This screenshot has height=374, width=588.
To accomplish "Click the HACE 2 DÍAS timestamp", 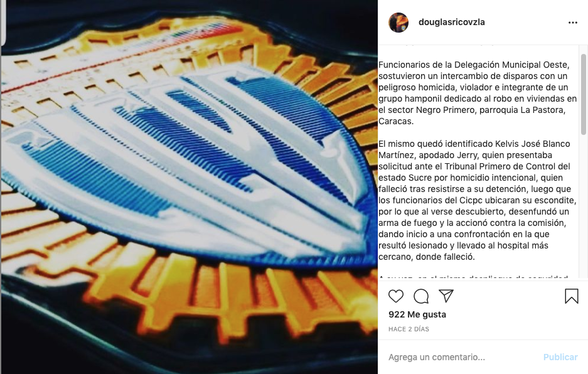I will click(409, 329).
